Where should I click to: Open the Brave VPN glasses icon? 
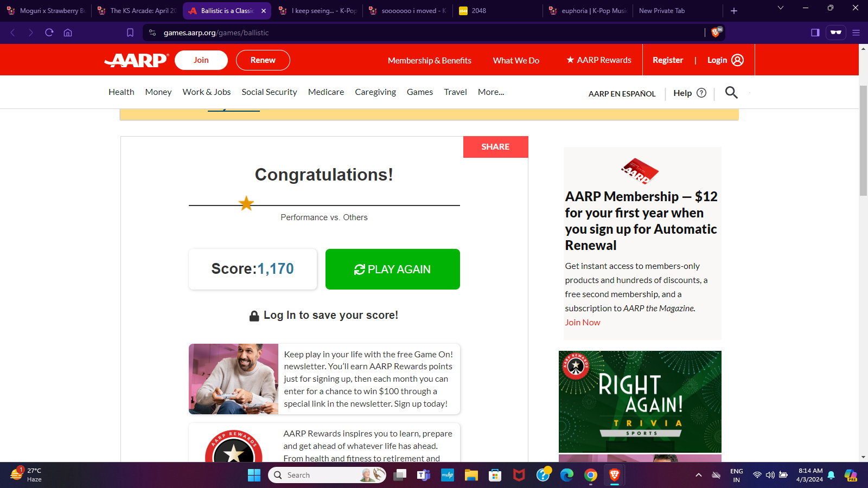click(x=836, y=33)
